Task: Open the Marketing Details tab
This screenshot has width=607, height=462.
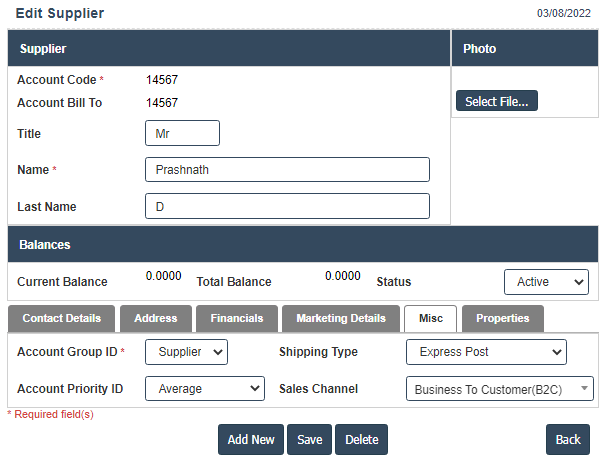Action: coord(340,318)
